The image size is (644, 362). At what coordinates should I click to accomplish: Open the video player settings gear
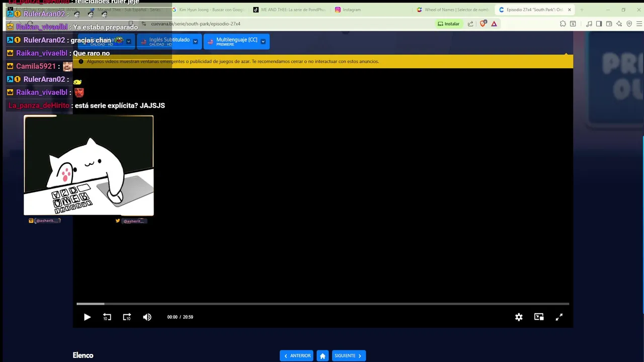pos(519,317)
